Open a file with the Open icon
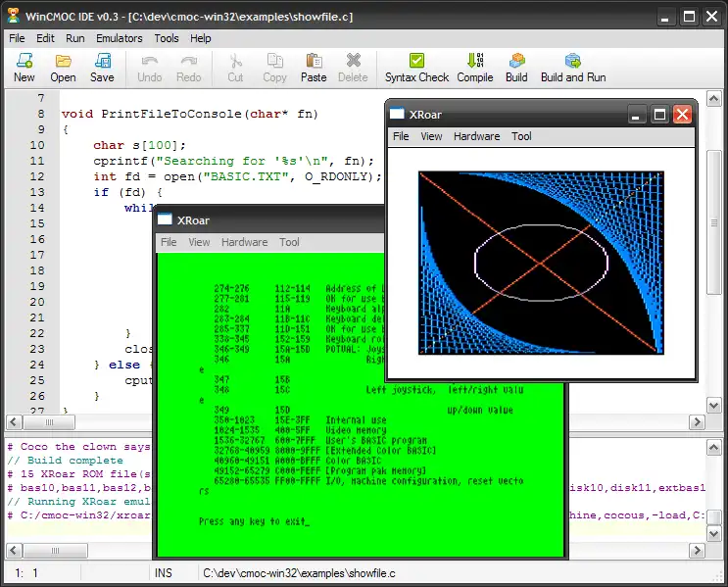 (63, 67)
